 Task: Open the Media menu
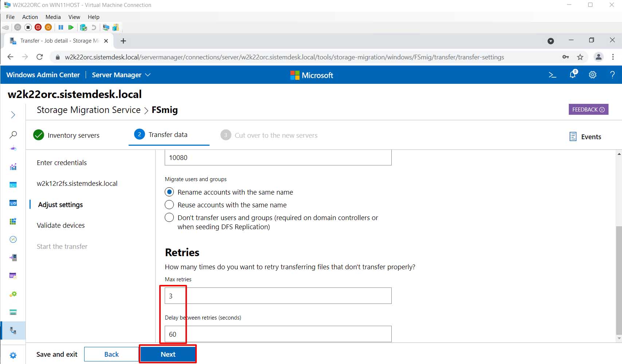coord(53,17)
